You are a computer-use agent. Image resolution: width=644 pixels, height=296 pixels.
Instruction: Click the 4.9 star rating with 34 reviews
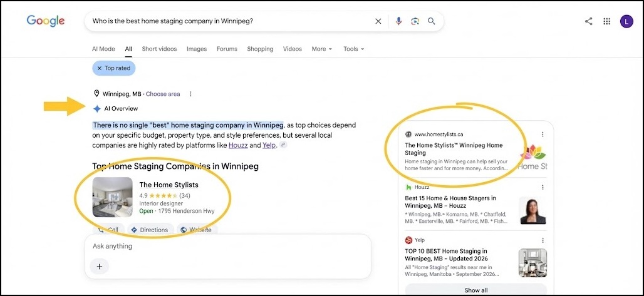coord(165,196)
